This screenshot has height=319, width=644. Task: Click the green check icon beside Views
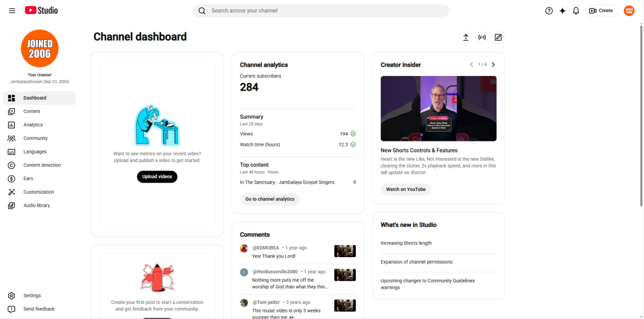click(x=353, y=134)
